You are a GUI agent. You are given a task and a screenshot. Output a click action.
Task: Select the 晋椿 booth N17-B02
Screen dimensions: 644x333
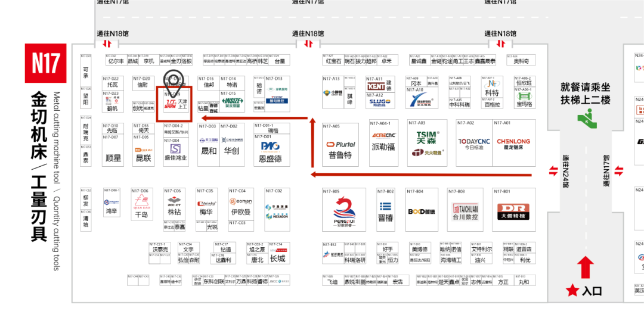386,210
